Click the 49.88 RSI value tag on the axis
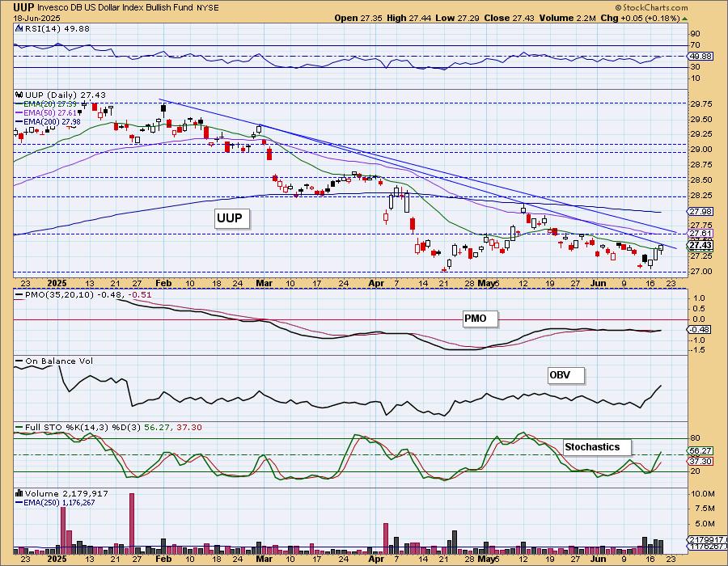Screen dimensions: 728x566 point(700,56)
